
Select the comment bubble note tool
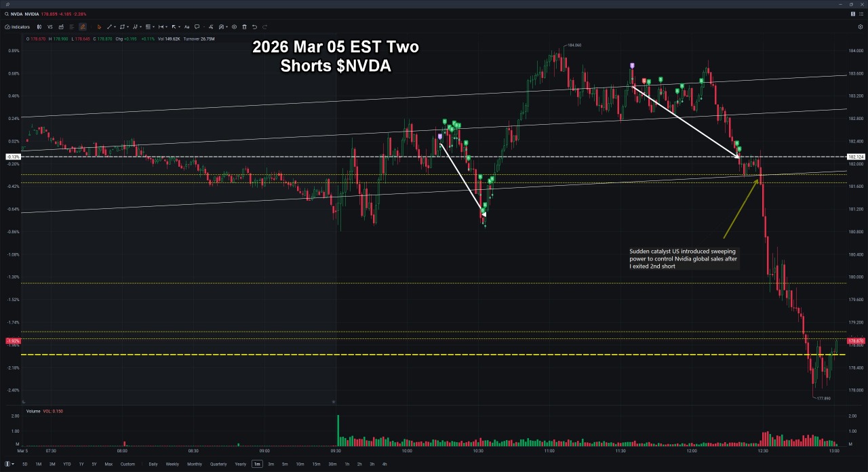click(x=197, y=27)
